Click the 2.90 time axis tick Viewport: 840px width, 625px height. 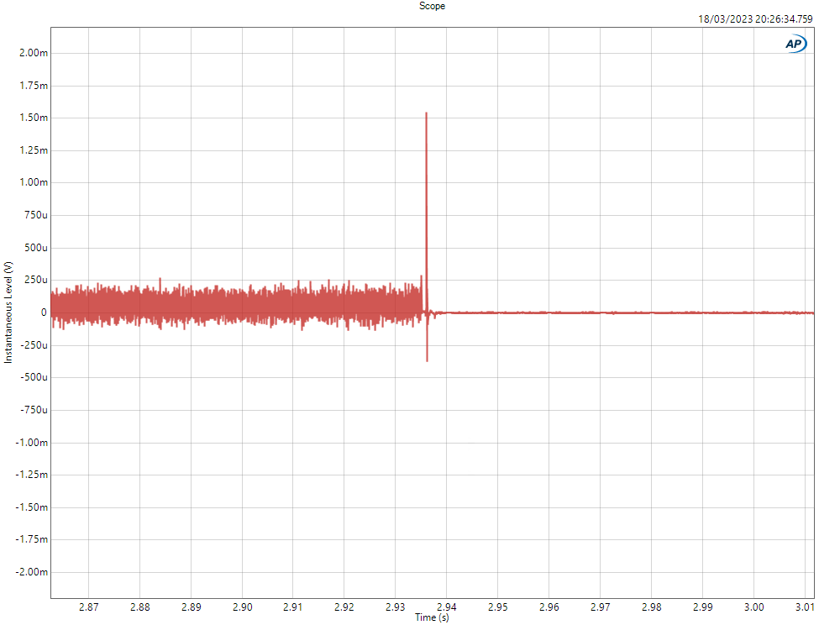(x=242, y=607)
